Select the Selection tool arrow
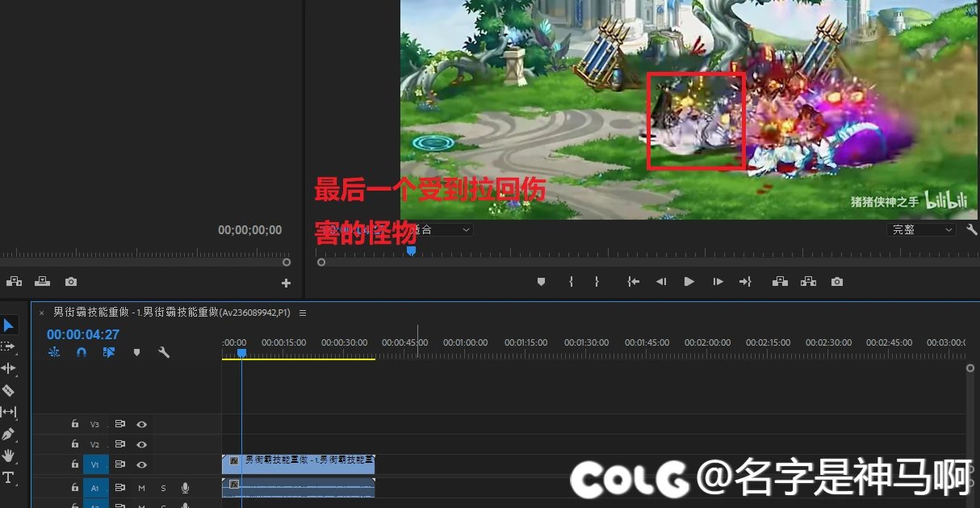 pyautogui.click(x=8, y=325)
